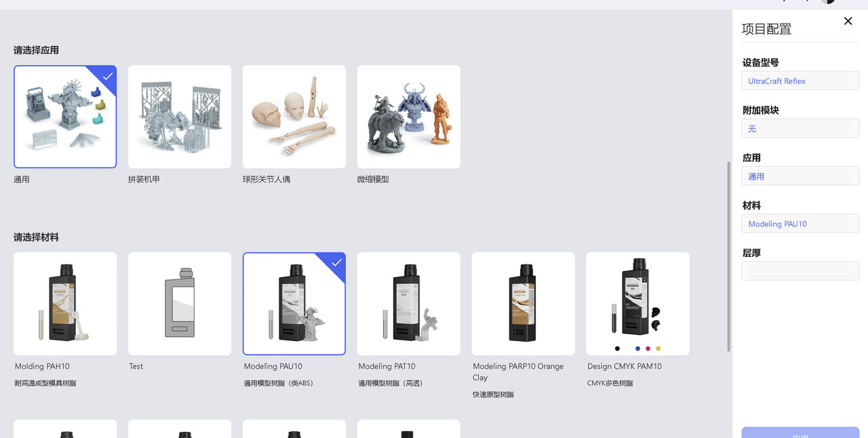
Task: Click the 项目配置 panel title
Action: click(x=767, y=28)
